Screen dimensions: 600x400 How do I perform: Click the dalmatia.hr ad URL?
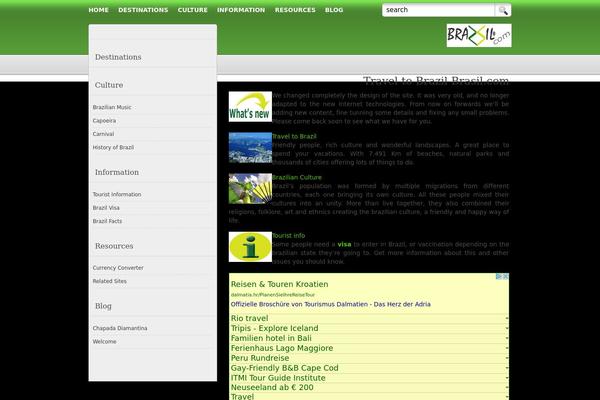pyautogui.click(x=272, y=295)
